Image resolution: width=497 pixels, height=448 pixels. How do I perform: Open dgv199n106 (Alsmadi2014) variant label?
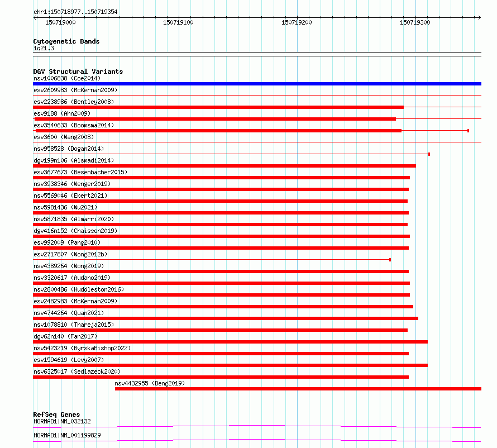click(74, 160)
